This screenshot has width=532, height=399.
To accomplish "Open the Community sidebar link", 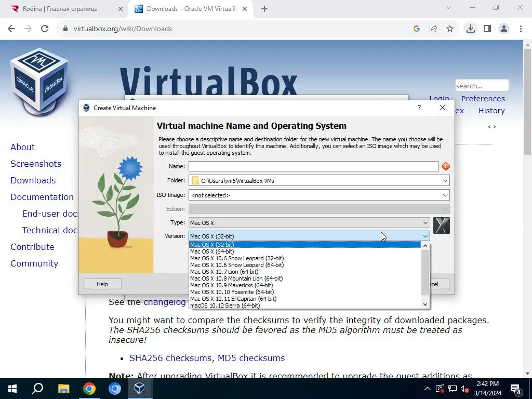I will [34, 263].
